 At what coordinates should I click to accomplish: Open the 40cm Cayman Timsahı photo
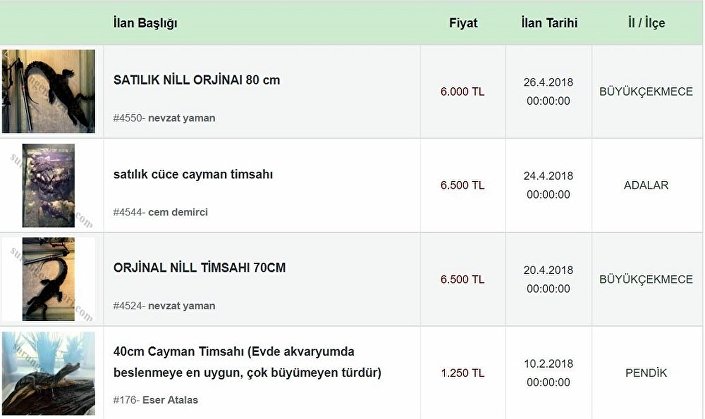point(49,374)
